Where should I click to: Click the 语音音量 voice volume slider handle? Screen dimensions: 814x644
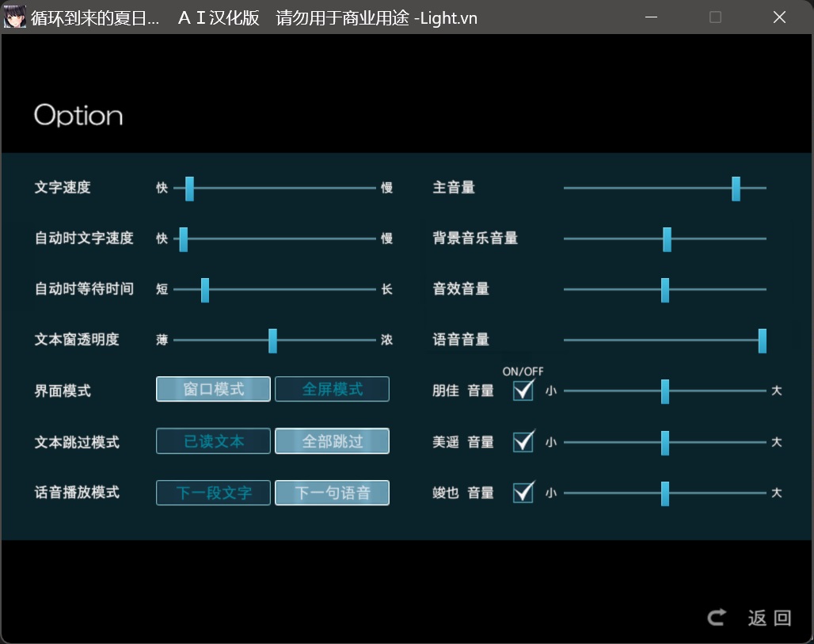pyautogui.click(x=763, y=341)
